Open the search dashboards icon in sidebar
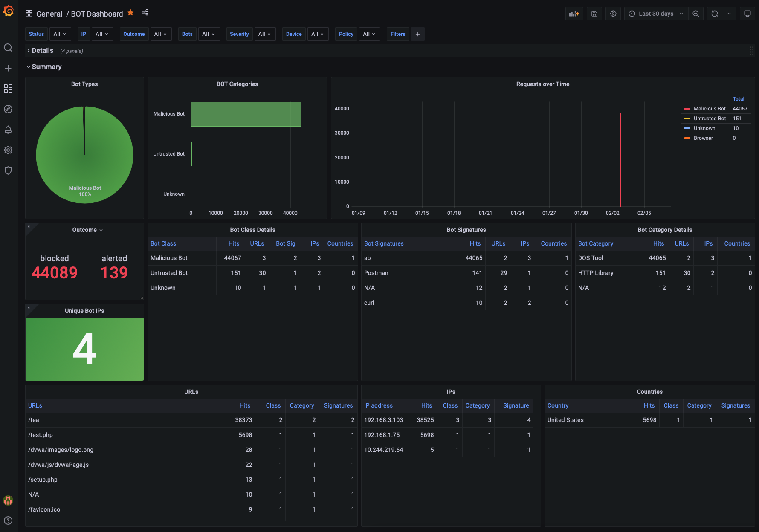Image resolution: width=759 pixels, height=532 pixels. pos(8,48)
